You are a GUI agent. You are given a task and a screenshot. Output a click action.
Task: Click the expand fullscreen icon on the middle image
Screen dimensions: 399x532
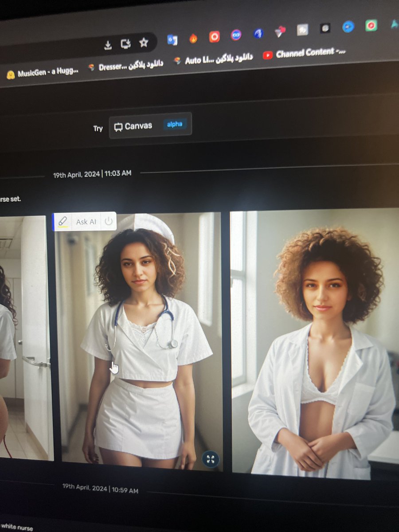[x=211, y=459]
